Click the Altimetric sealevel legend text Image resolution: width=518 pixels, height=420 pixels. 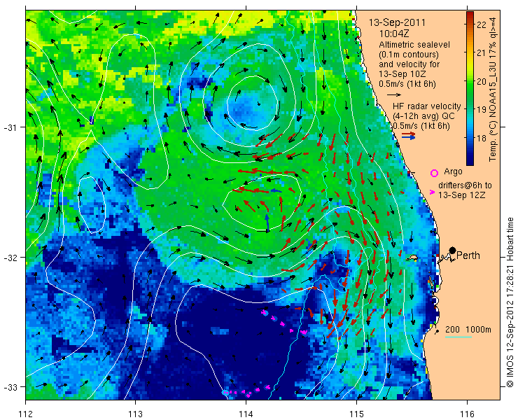(x=414, y=45)
